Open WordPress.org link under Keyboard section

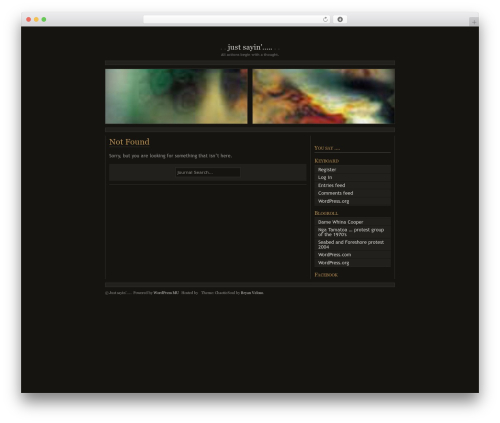point(333,201)
